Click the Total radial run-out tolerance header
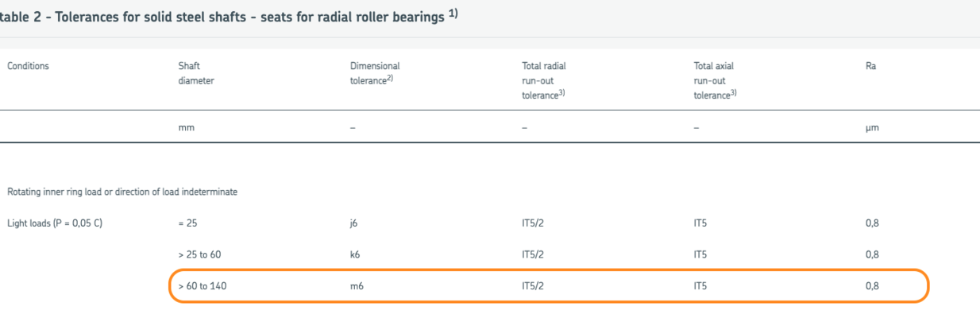980x318 pixels. [x=544, y=80]
